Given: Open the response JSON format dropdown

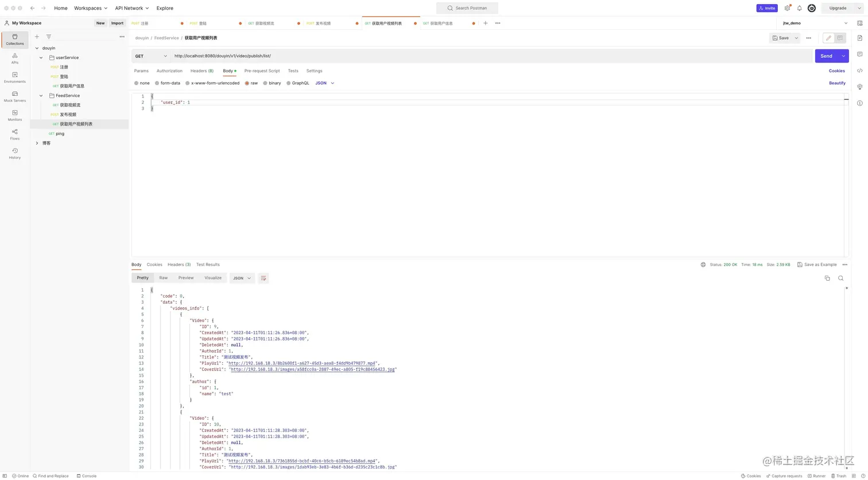Looking at the screenshot, I should (x=242, y=278).
